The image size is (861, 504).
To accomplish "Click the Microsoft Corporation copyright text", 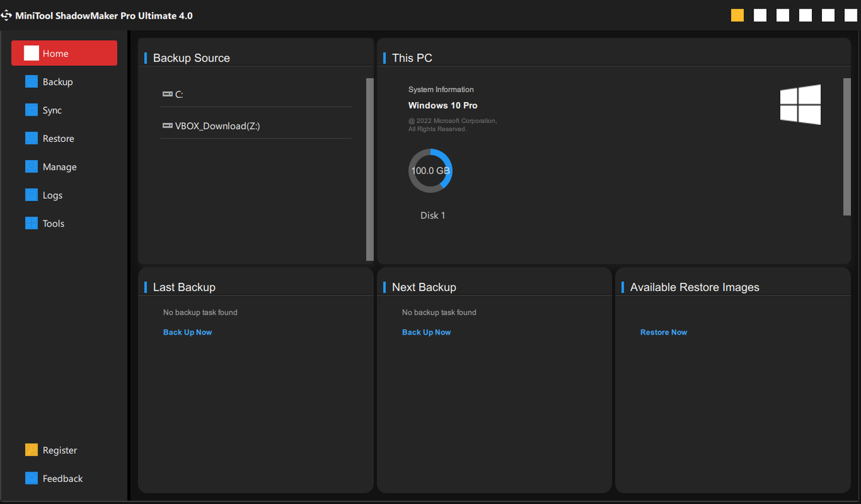I will coord(452,125).
